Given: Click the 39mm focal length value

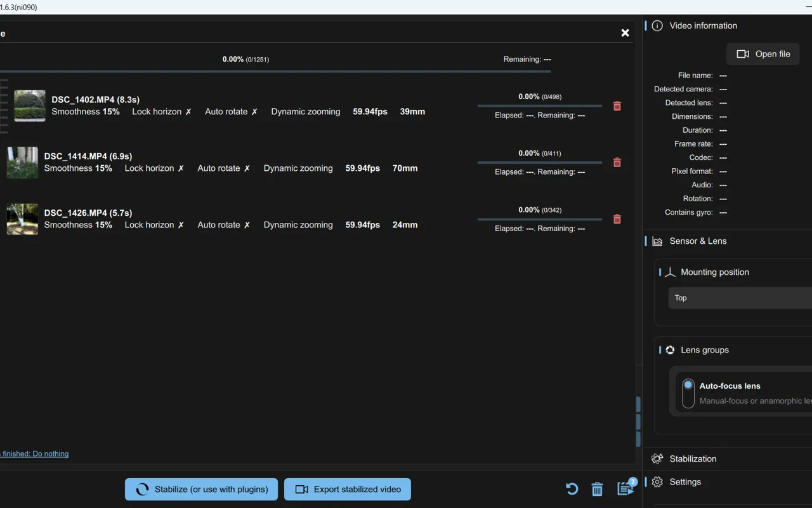Looking at the screenshot, I should [x=412, y=112].
